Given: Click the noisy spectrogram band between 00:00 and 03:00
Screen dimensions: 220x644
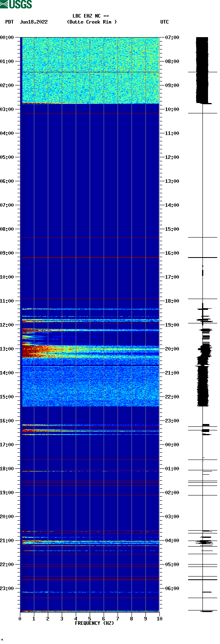Looking at the screenshot, I should [90, 70].
